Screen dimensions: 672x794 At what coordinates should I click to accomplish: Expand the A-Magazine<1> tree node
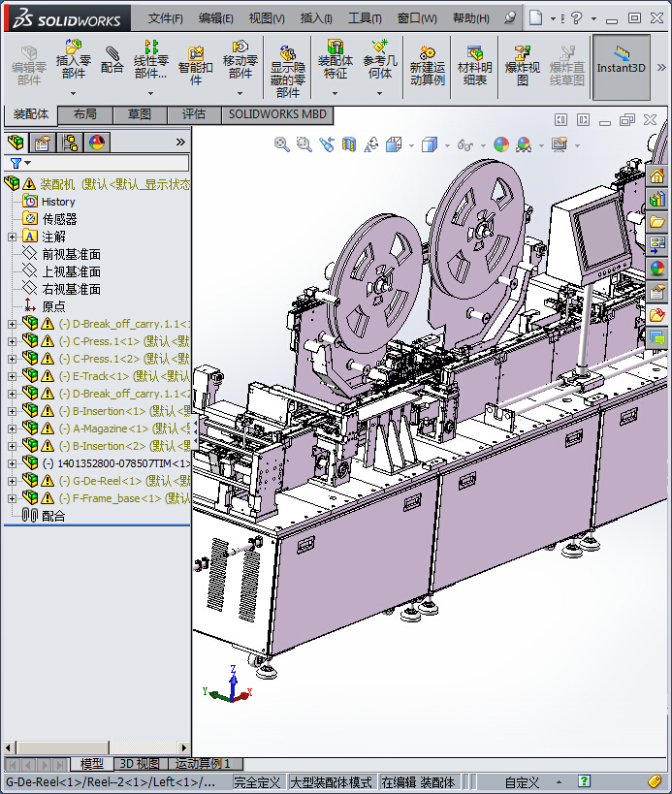coord(13,429)
